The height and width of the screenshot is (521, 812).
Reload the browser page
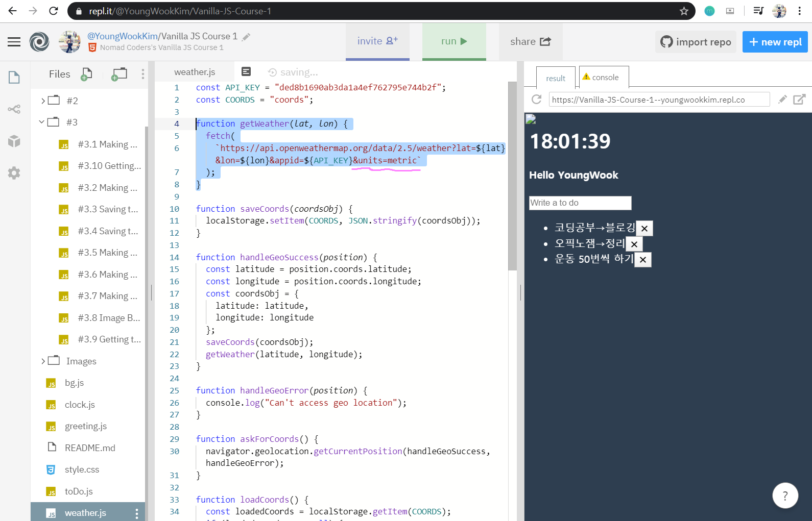pyautogui.click(x=54, y=11)
